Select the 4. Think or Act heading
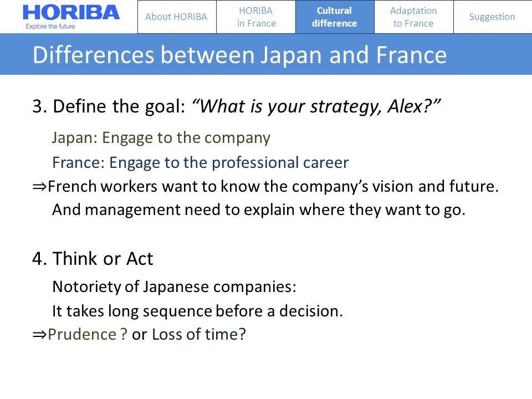Screen dimensions: 532x399 point(93,259)
